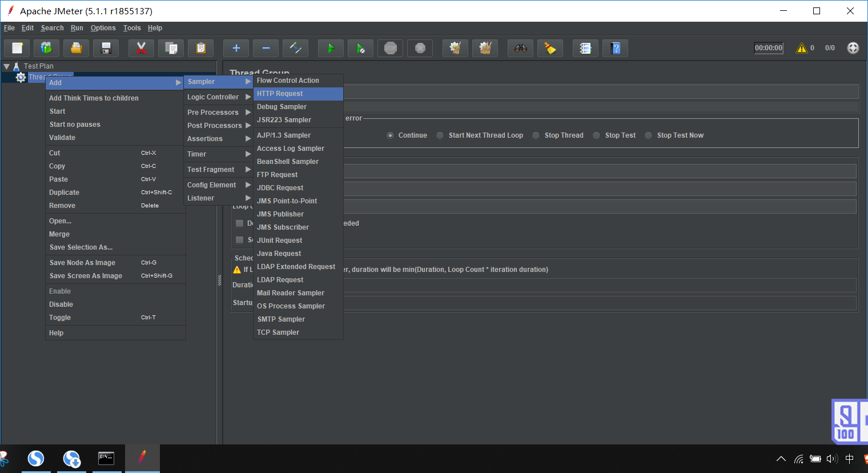Click the Cut scissors toolbar icon

click(x=142, y=49)
